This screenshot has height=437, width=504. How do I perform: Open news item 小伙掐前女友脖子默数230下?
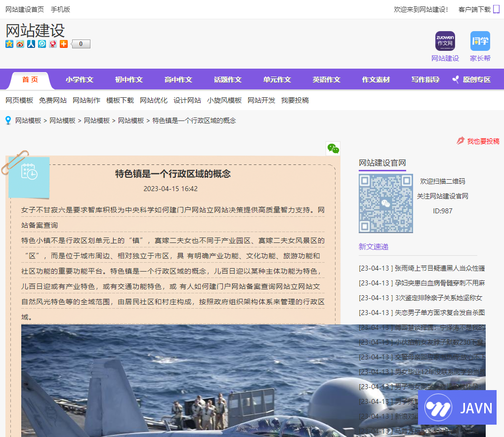pyautogui.click(x=439, y=342)
